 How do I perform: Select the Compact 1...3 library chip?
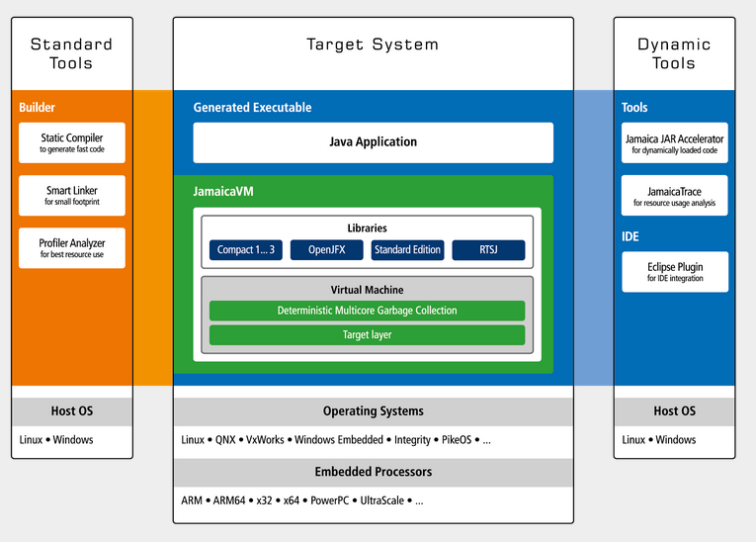246,250
